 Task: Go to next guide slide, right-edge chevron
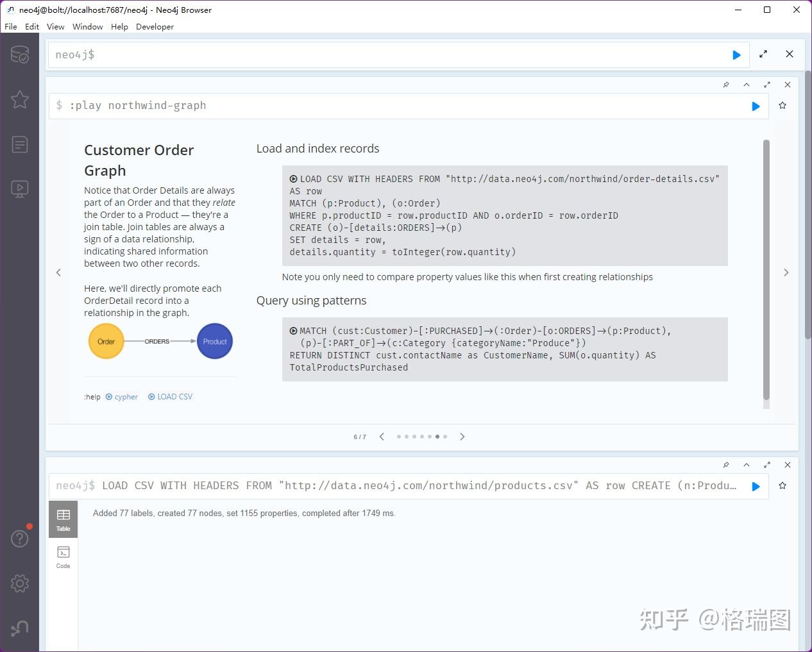[x=786, y=272]
